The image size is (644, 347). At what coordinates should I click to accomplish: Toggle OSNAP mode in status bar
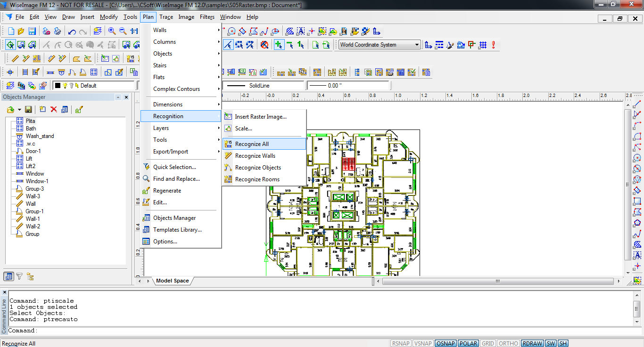446,343
